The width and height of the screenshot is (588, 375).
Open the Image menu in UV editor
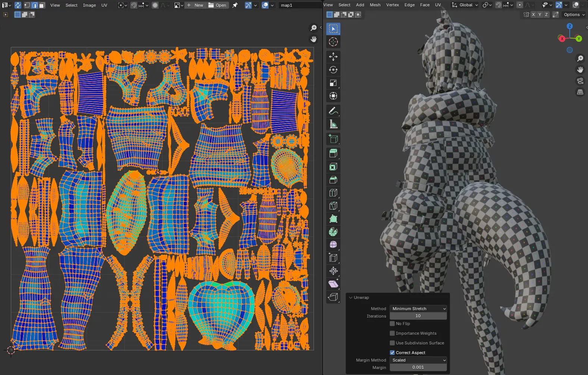[x=89, y=5]
